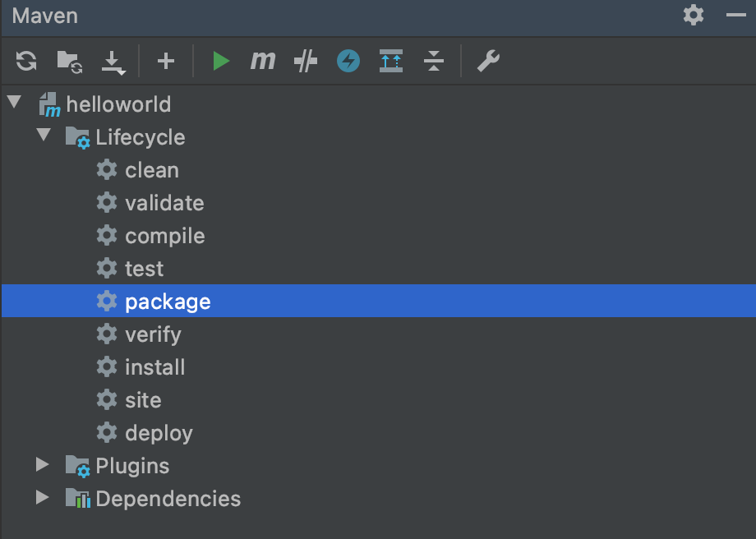Screen dimensions: 756x539
Task: Expand all tree nodes icon
Action: (x=391, y=62)
